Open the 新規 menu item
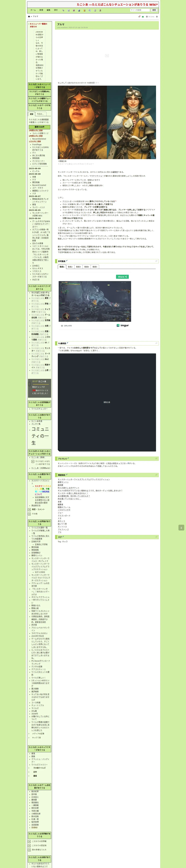Image resolution: width=186 pixels, height=868 pixels. tap(41, 10)
